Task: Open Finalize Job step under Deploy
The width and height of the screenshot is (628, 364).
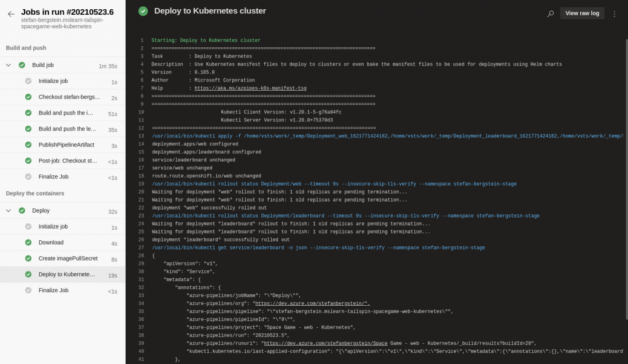Action: click(63, 291)
